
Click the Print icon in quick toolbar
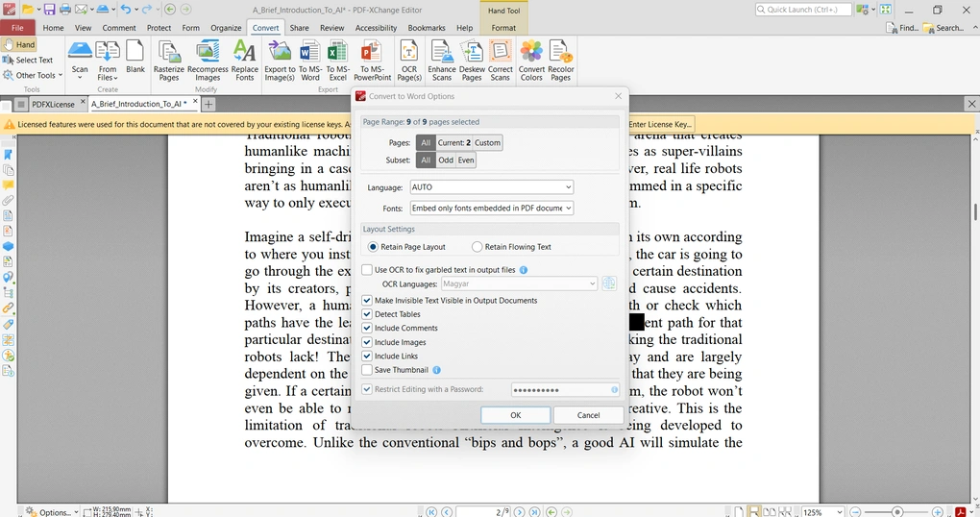point(65,10)
